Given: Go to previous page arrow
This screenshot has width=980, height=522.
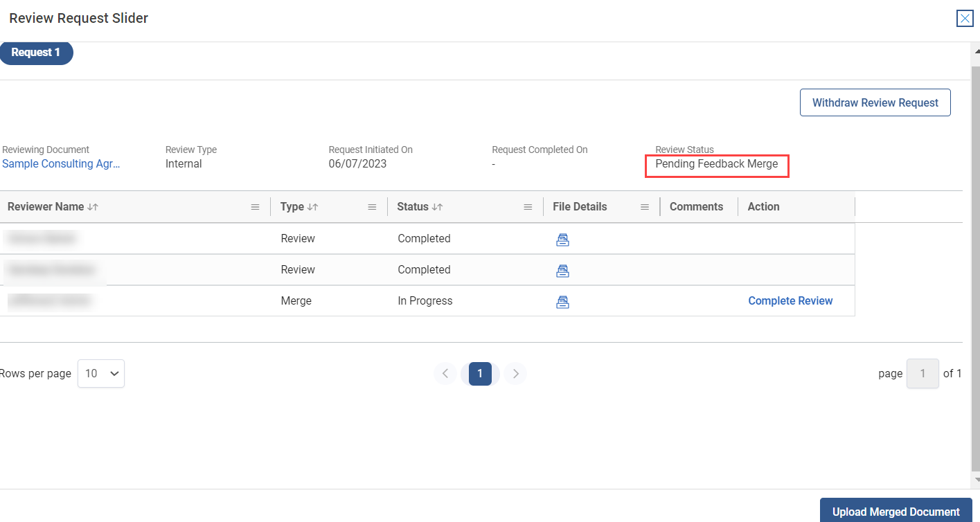Looking at the screenshot, I should pos(445,374).
